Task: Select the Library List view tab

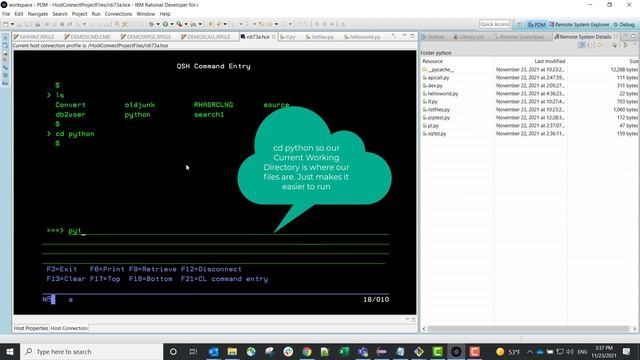Action: [469, 37]
